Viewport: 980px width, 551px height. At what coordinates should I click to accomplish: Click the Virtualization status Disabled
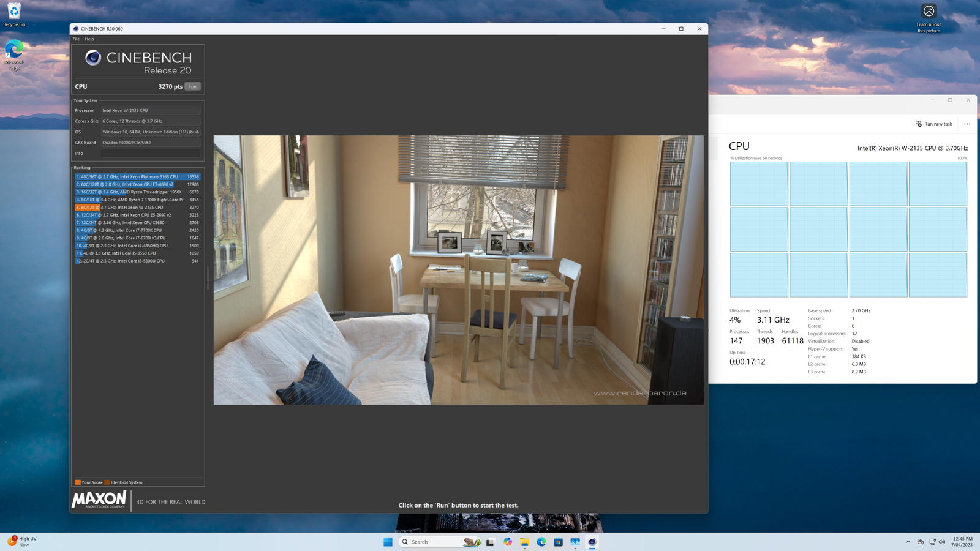pos(861,342)
